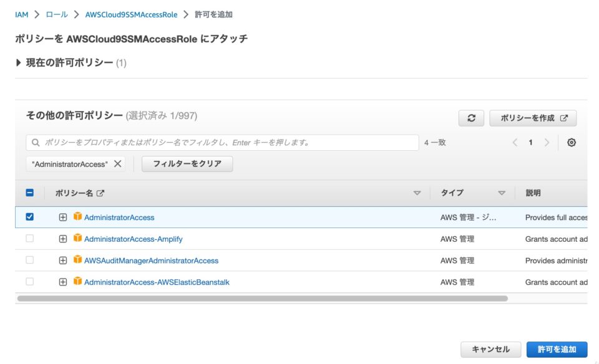Image resolution: width=599 pixels, height=364 pixels.
Task: Toggle the select-all header checkbox
Action: tap(29, 193)
